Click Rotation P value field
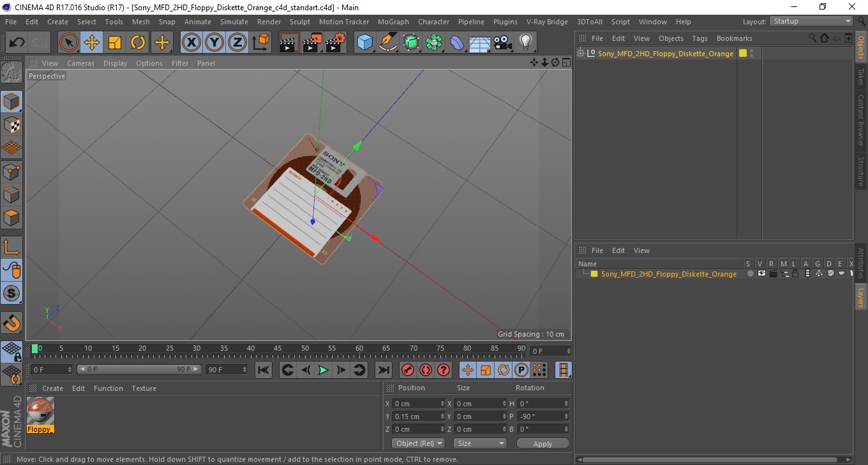This screenshot has height=465, width=868. point(543,416)
